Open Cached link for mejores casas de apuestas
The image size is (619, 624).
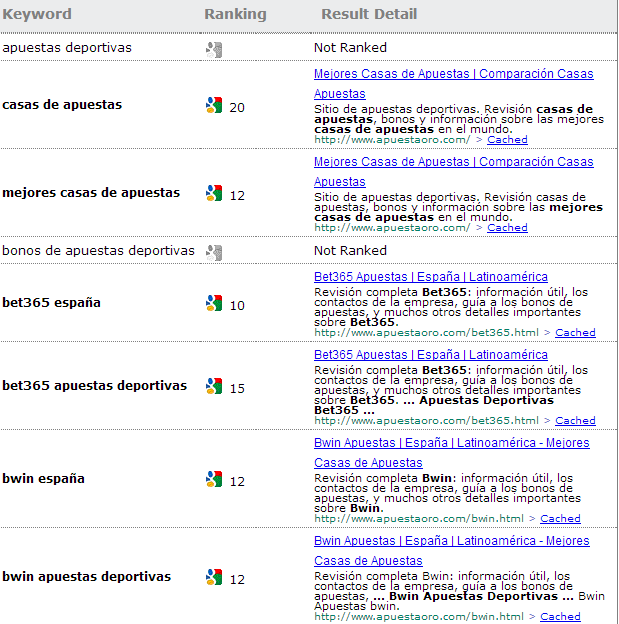pos(507,228)
